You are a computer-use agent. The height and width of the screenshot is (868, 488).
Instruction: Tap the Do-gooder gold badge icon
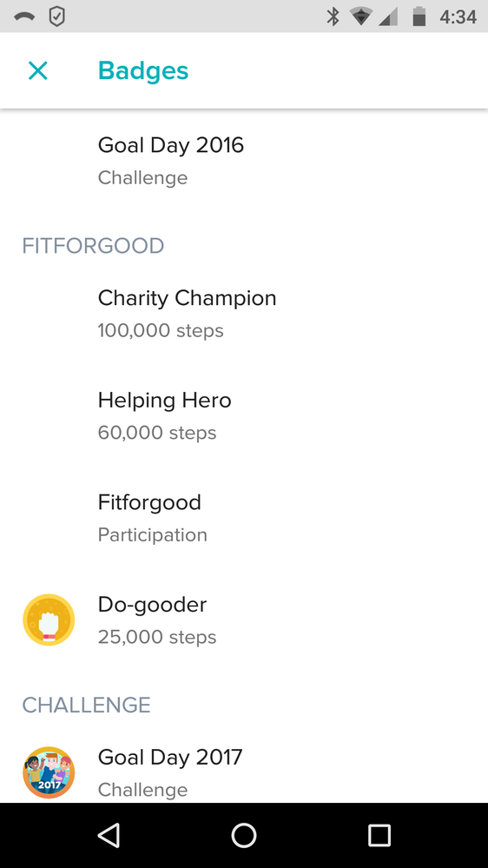49,620
